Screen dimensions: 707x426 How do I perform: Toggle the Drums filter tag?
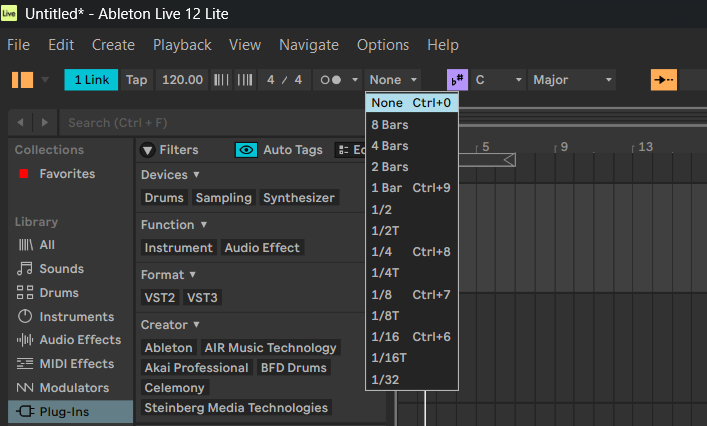(x=164, y=198)
